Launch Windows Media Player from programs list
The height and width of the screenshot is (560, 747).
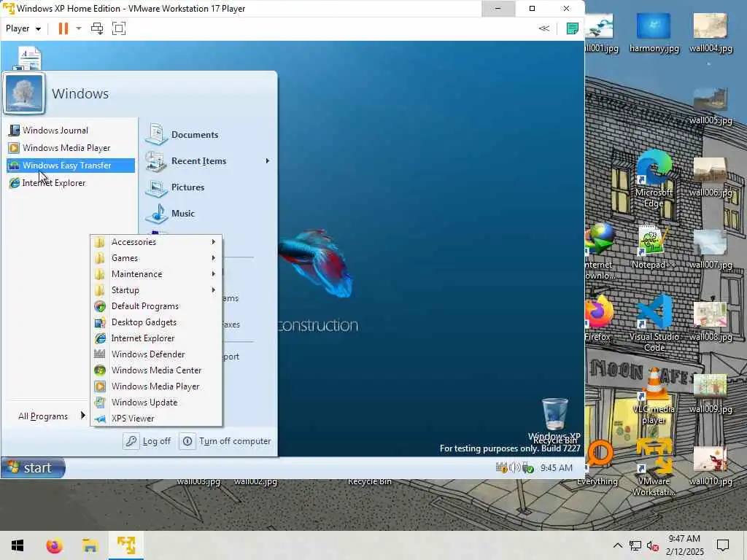[156, 386]
